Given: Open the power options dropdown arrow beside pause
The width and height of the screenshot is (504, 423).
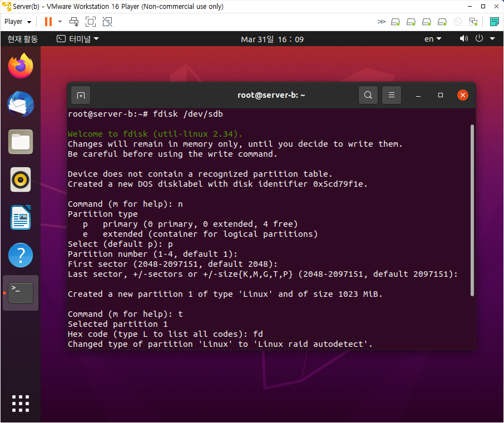Looking at the screenshot, I should click(x=60, y=22).
